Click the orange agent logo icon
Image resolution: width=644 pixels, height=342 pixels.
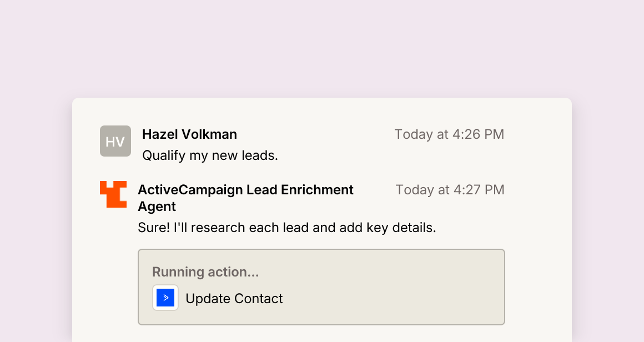[113, 194]
